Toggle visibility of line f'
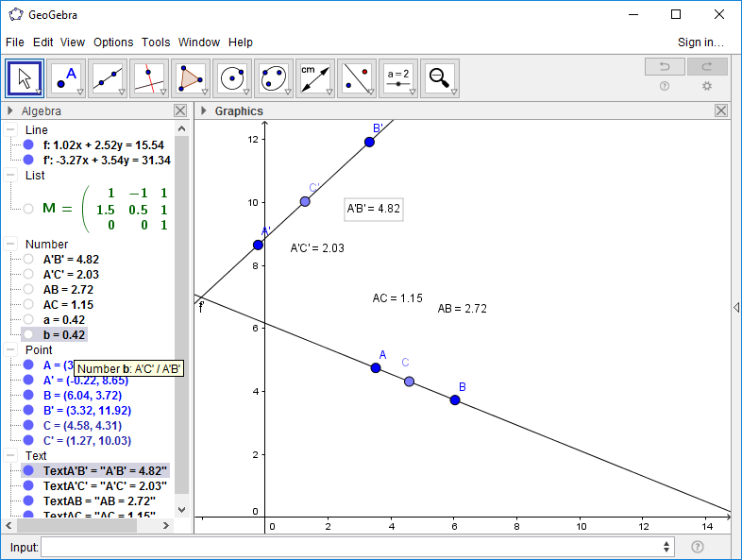 click(28, 160)
